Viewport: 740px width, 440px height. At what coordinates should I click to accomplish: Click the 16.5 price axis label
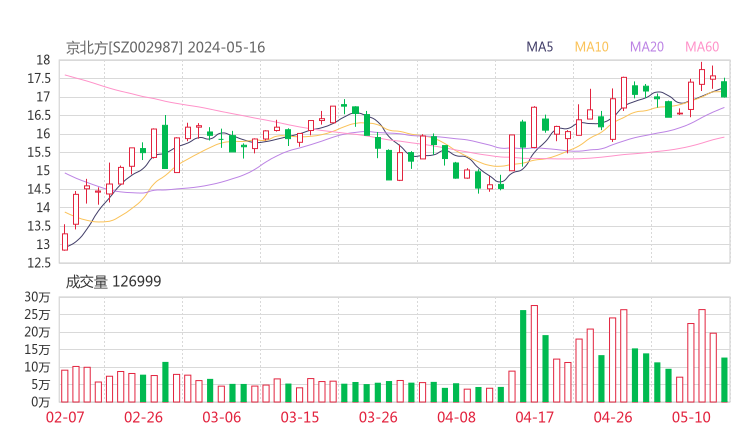[x=39, y=115]
